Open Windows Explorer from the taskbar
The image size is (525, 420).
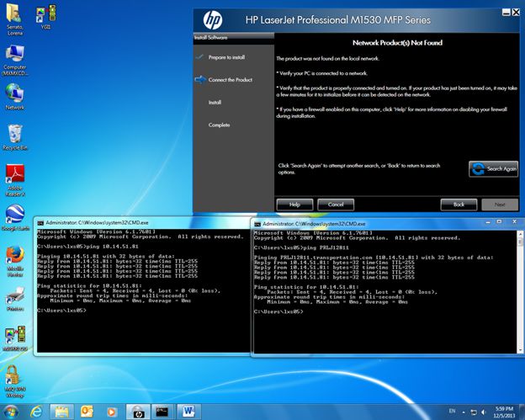click(61, 411)
